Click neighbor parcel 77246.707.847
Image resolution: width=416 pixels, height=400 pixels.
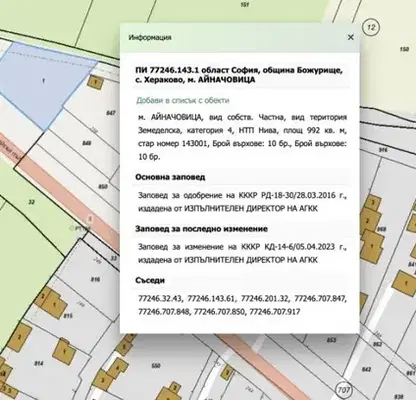pyautogui.click(x=320, y=298)
